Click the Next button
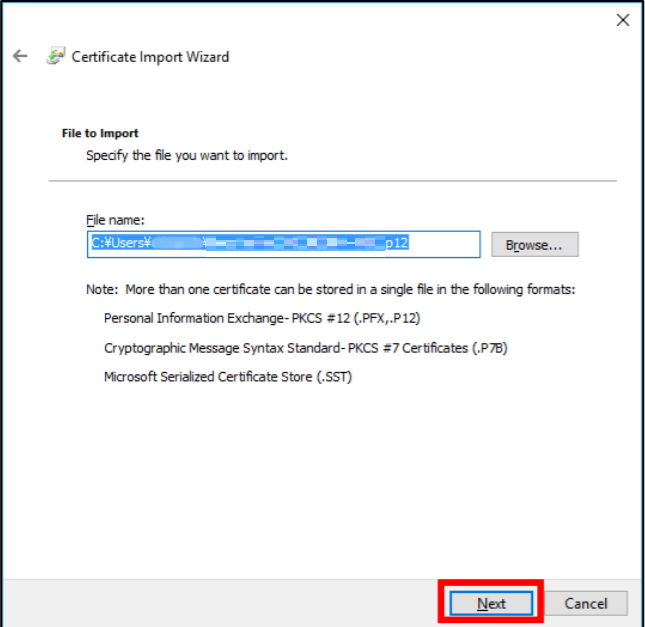The image size is (645, 627). pyautogui.click(x=491, y=603)
